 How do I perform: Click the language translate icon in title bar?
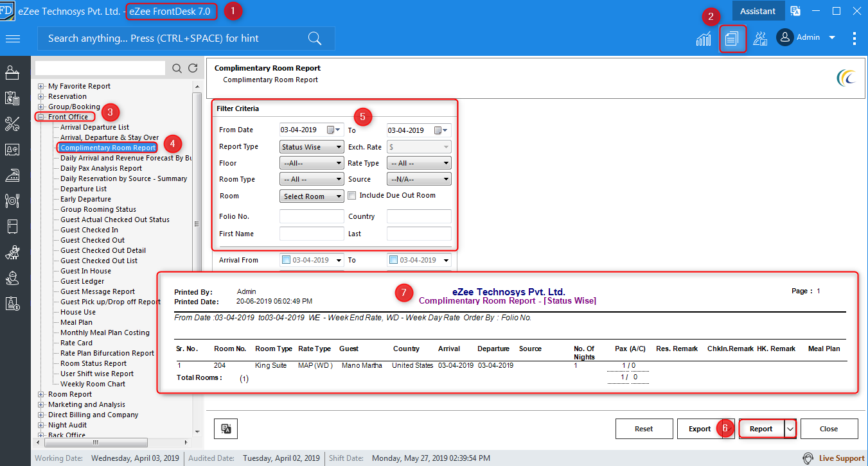point(795,11)
